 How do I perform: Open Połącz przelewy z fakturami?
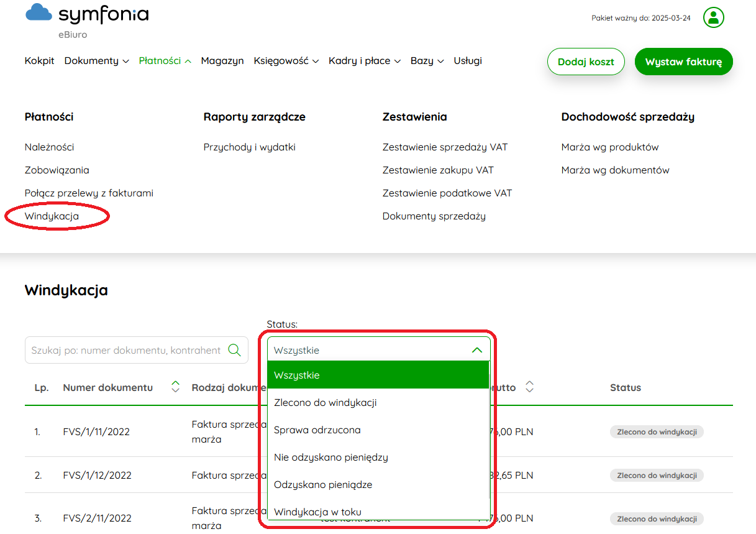pyautogui.click(x=89, y=193)
